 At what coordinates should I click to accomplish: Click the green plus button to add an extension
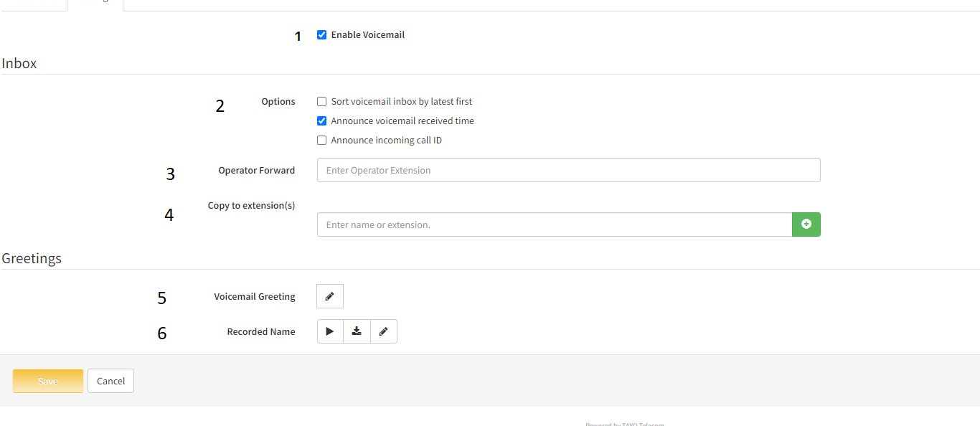click(806, 224)
